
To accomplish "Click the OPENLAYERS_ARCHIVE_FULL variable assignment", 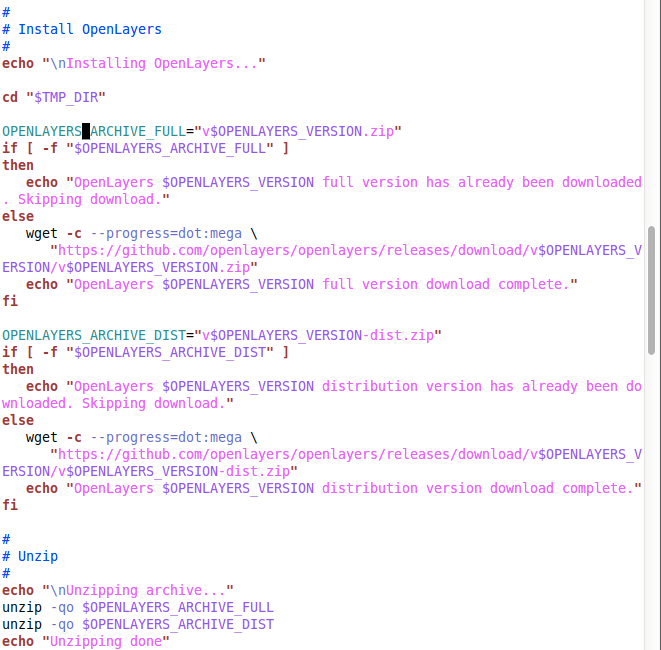I will pos(202,132).
